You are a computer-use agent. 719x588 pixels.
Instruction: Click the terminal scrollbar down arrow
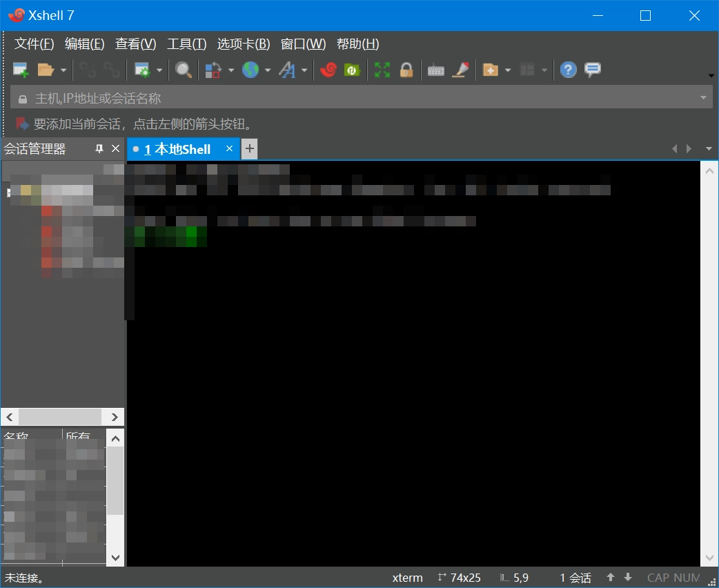click(x=709, y=558)
